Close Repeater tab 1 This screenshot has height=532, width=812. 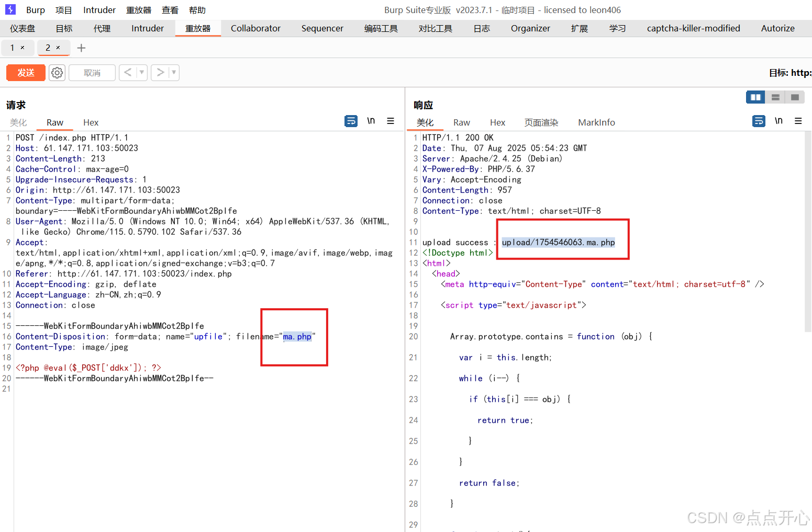23,48
